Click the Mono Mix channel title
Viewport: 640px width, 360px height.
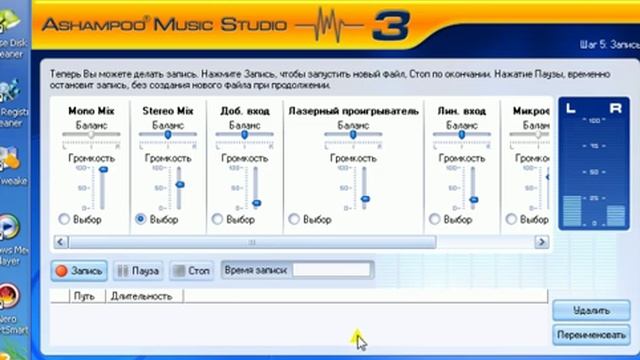click(x=91, y=111)
